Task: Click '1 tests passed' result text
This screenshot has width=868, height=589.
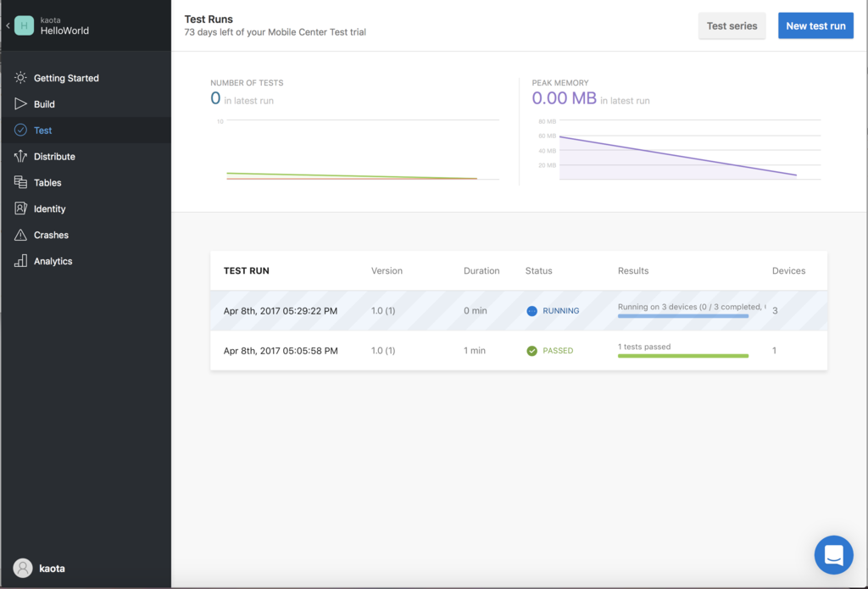Action: tap(644, 347)
